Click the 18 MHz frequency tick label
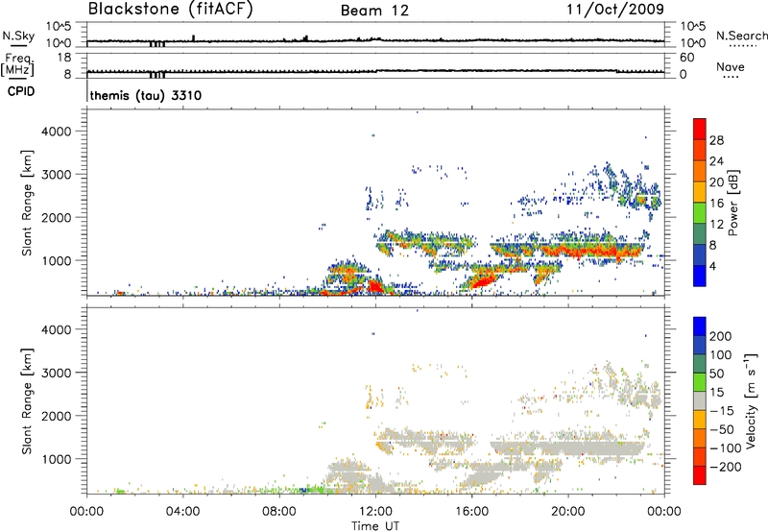The width and height of the screenshot is (768, 532). [x=64, y=58]
